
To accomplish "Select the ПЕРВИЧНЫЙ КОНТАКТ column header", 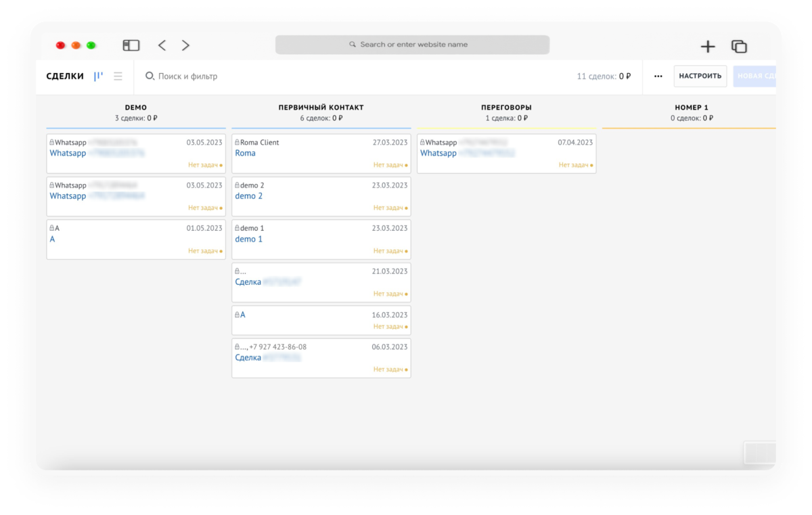I will [321, 108].
